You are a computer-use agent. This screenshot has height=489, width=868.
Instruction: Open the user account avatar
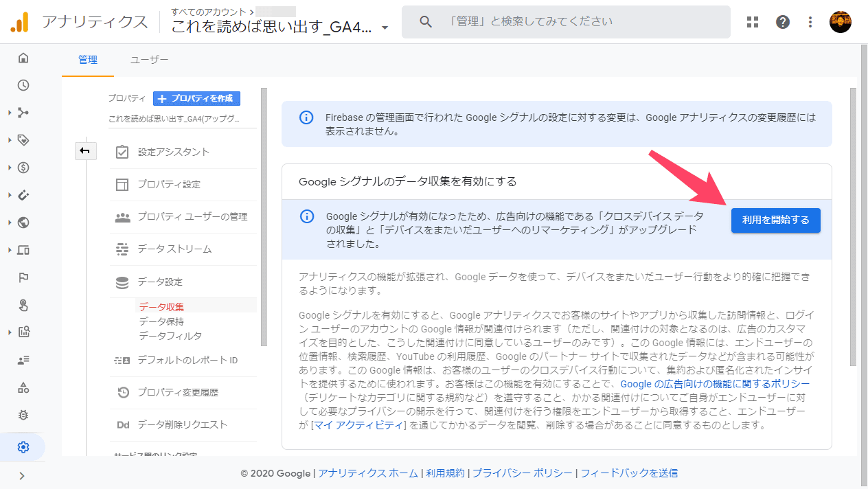841,22
